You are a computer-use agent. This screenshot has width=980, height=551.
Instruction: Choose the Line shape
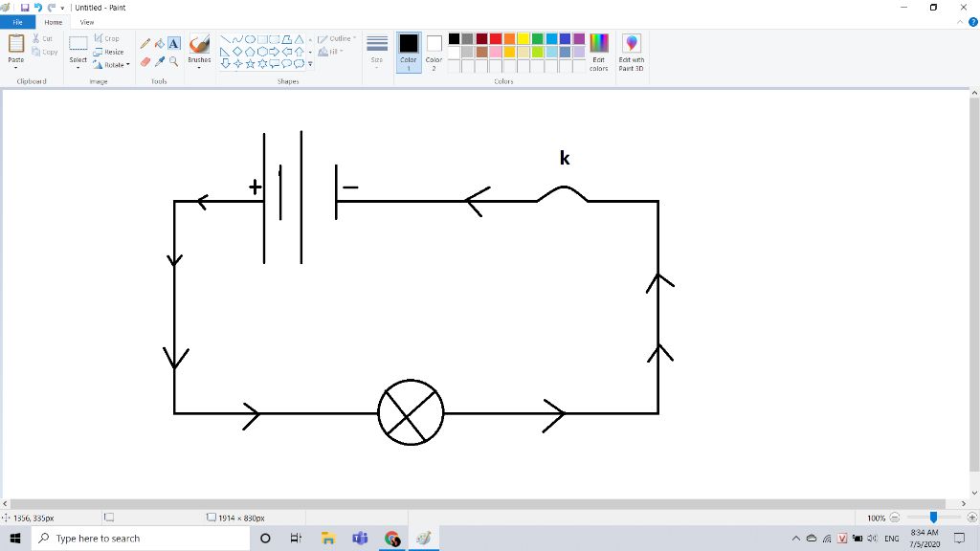(225, 39)
